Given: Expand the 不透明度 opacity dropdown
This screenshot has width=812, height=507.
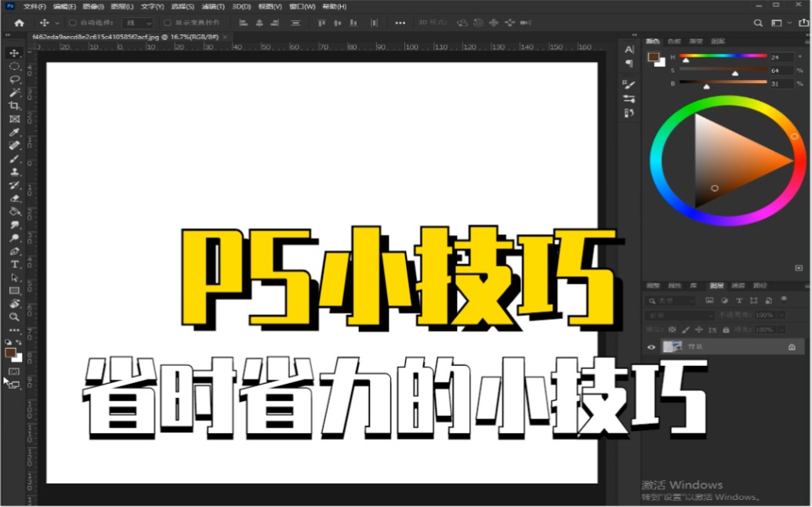Looking at the screenshot, I should (781, 315).
